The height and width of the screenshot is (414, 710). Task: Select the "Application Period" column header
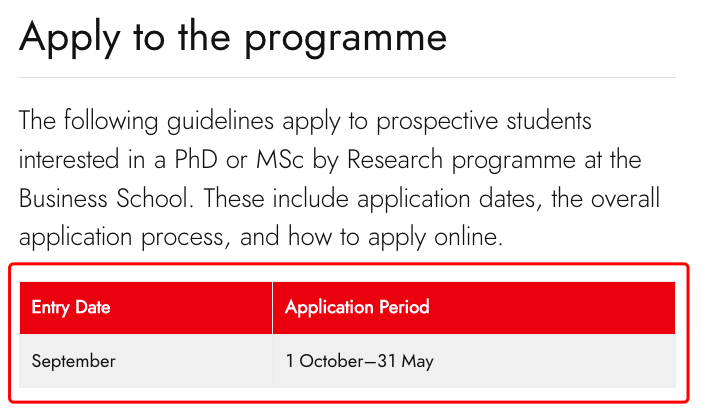click(x=357, y=307)
